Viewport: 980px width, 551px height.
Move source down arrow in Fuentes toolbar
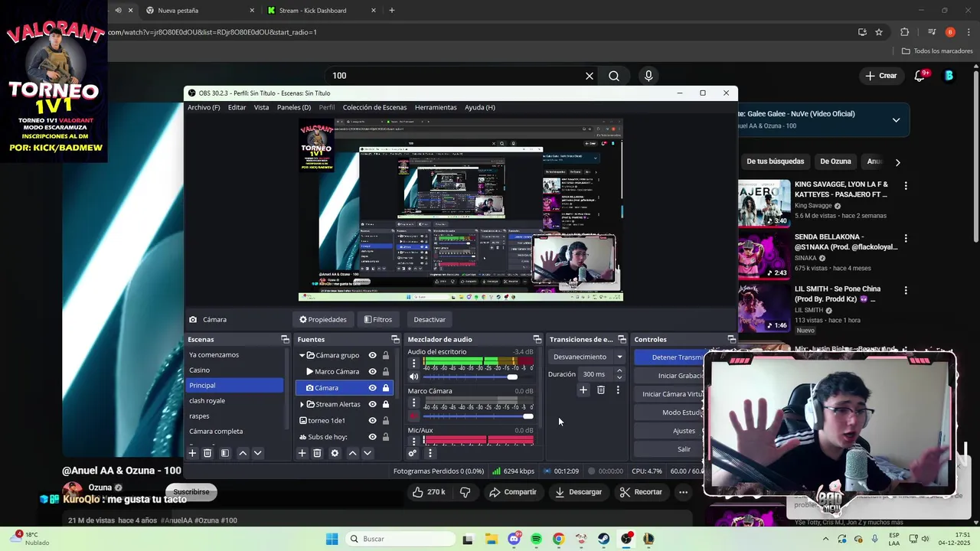pos(367,453)
